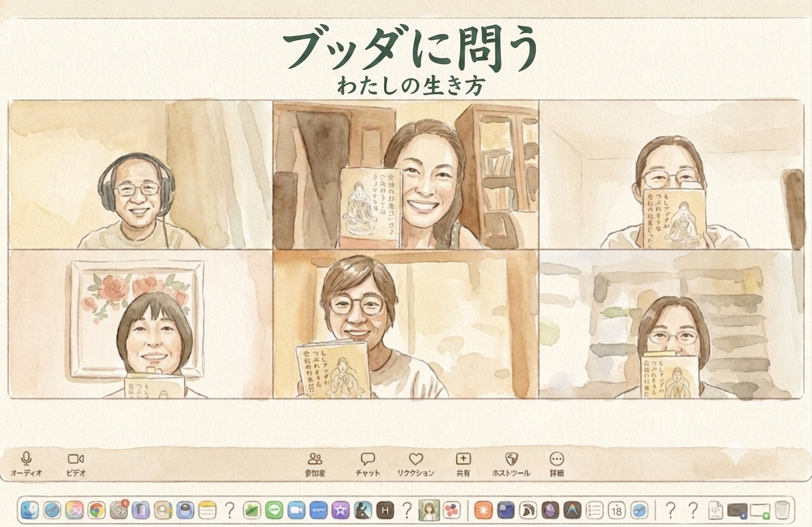Open Finder from the dock
Screen dimensions: 812x527
(29, 510)
